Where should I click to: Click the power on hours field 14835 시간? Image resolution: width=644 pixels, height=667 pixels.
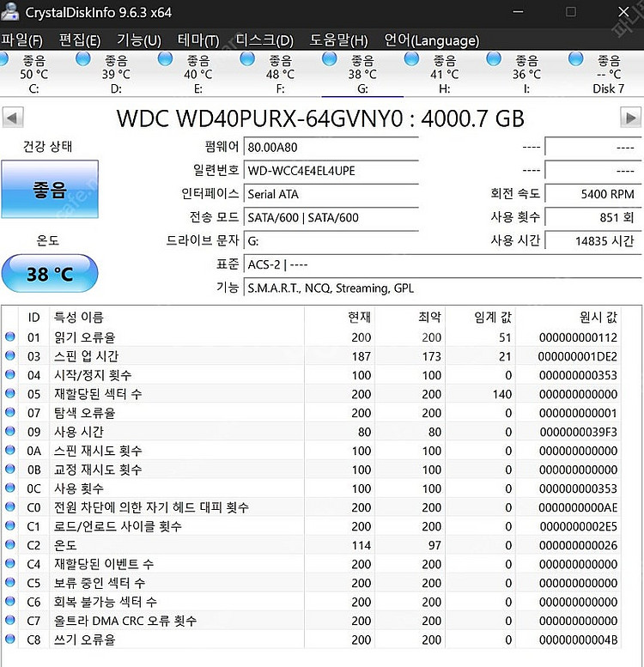click(593, 241)
